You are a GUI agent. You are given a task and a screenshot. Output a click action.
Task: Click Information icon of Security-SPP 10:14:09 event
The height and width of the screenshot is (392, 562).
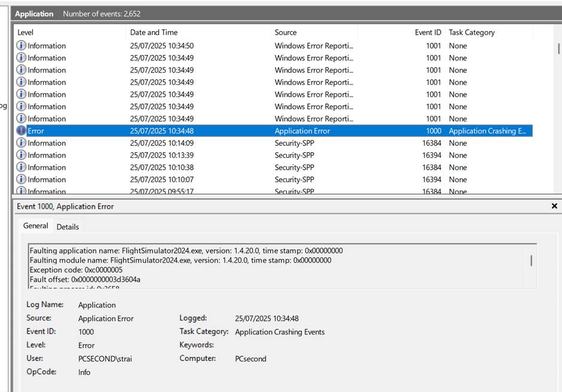[x=21, y=143]
